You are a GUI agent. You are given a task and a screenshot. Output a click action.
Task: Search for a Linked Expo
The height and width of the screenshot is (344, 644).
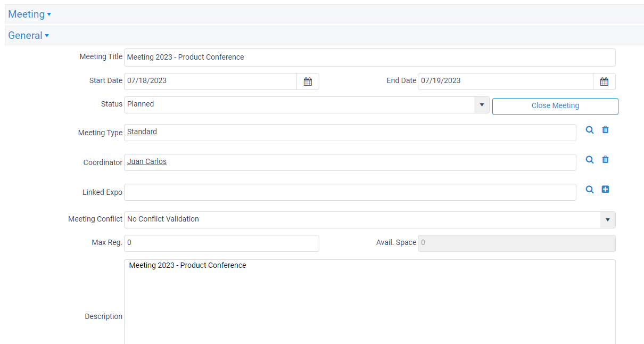(x=589, y=189)
